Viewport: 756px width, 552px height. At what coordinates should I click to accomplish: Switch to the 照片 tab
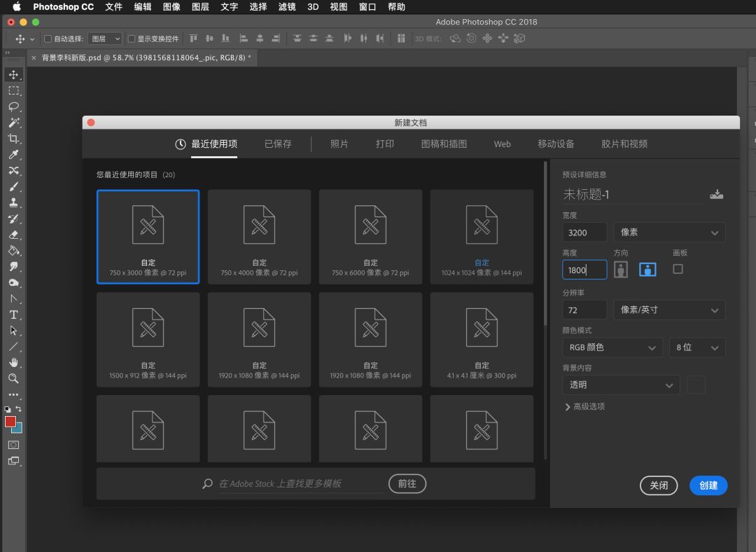339,144
